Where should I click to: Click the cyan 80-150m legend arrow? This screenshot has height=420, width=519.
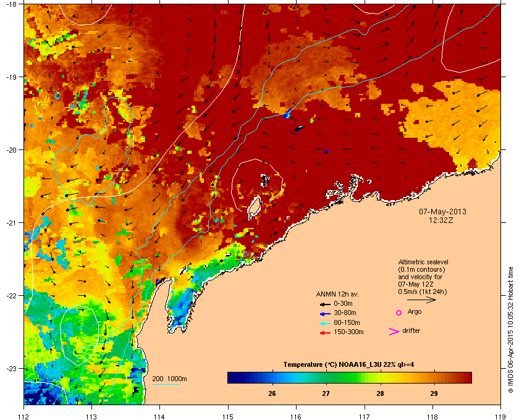pyautogui.click(x=325, y=323)
